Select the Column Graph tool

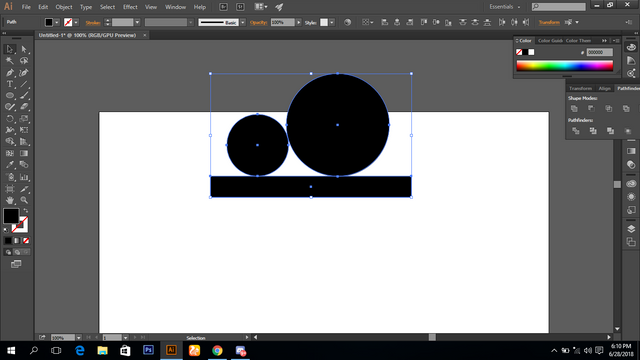(24, 177)
